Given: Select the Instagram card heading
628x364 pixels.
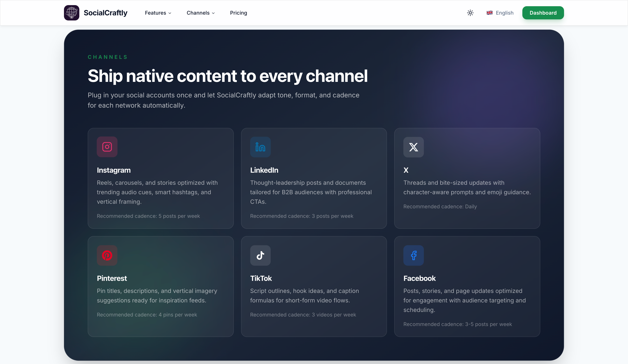Looking at the screenshot, I should (x=114, y=170).
